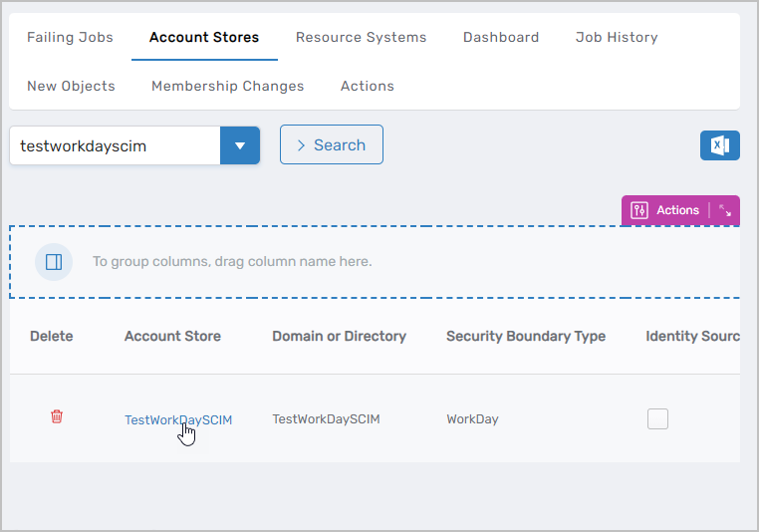Screen dimensions: 759x532
Task: Click the testworkdayscim combo box field
Action: click(115, 145)
